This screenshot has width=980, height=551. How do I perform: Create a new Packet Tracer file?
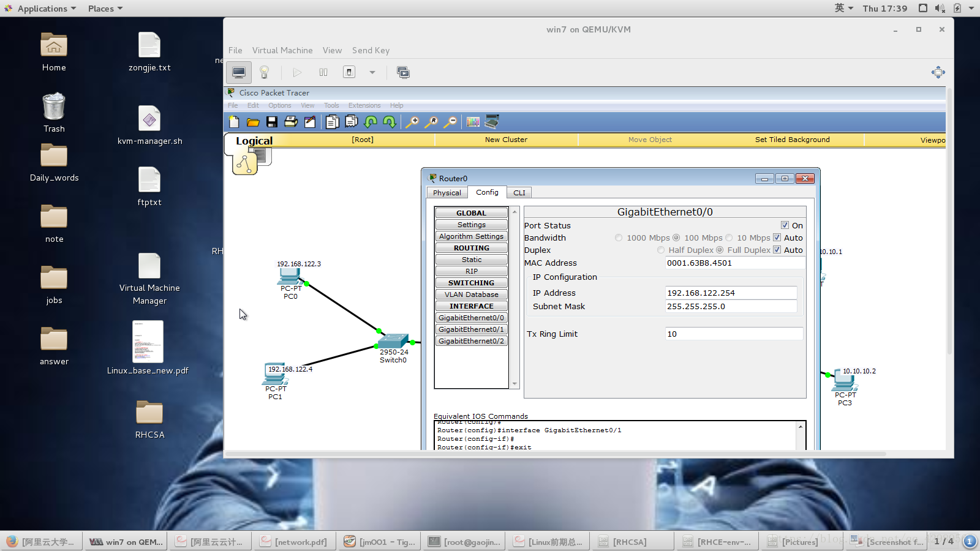coord(234,122)
